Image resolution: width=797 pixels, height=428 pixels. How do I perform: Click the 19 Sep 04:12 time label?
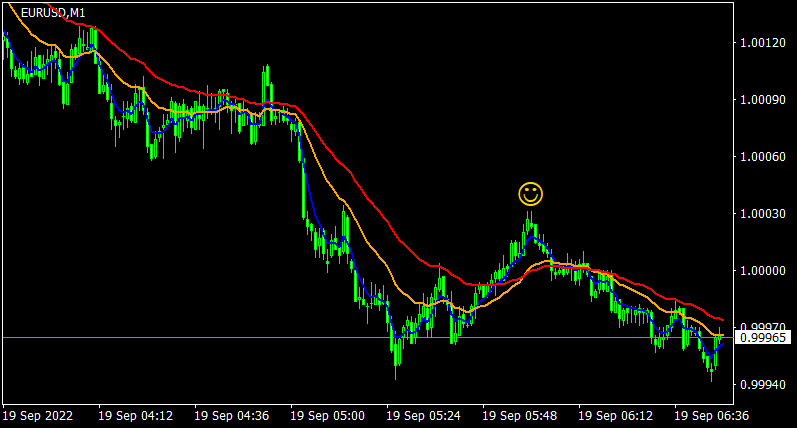135,416
